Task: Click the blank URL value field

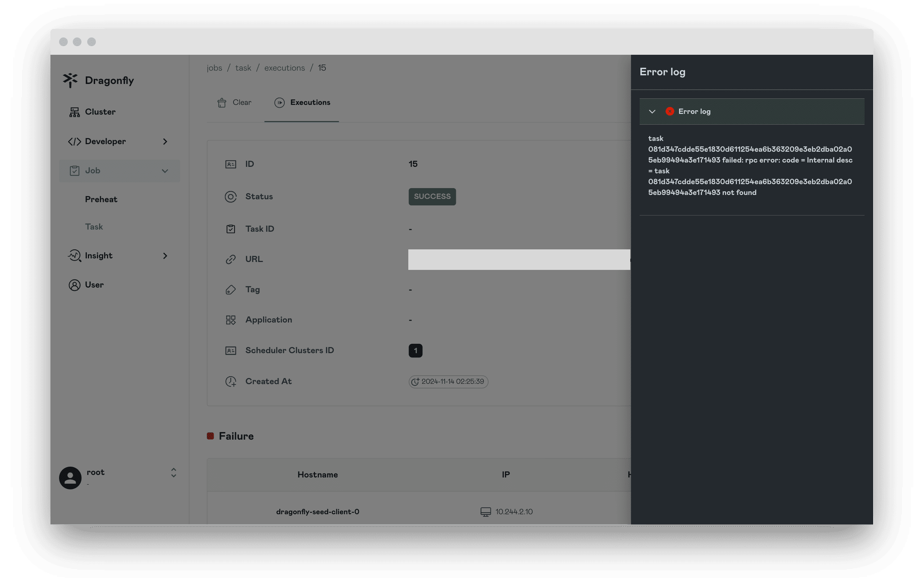Action: (519, 259)
